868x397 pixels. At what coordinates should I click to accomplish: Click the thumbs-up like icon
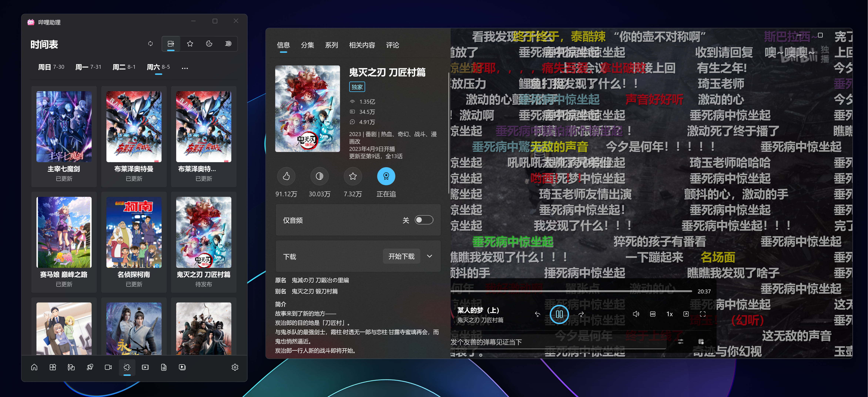(x=286, y=176)
